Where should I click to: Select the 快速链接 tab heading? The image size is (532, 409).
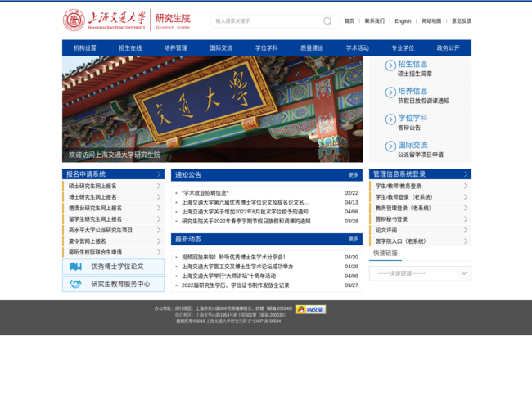[x=385, y=254]
